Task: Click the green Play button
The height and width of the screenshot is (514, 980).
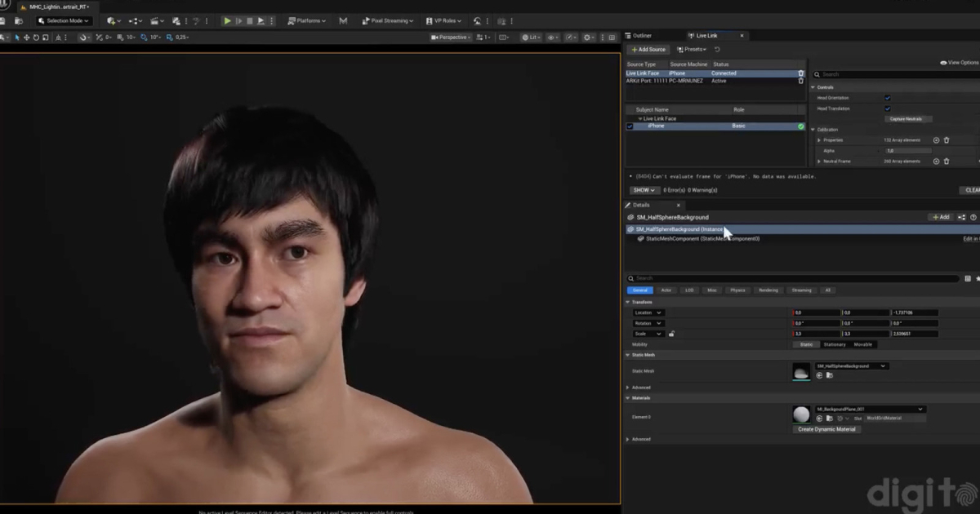Action: pos(227,20)
